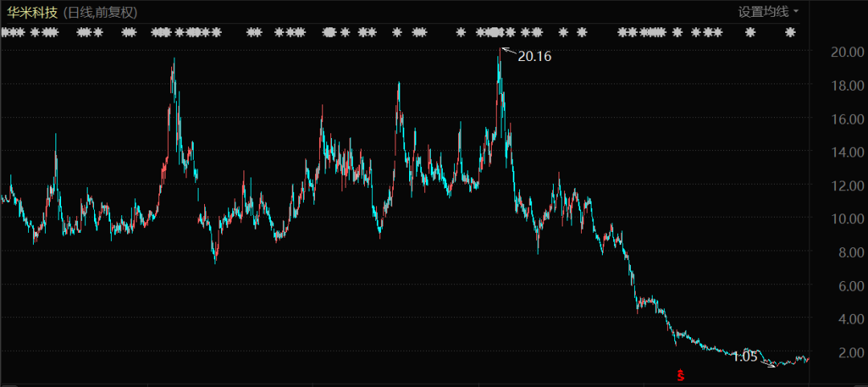Click the 14.00 price axis label

847,153
